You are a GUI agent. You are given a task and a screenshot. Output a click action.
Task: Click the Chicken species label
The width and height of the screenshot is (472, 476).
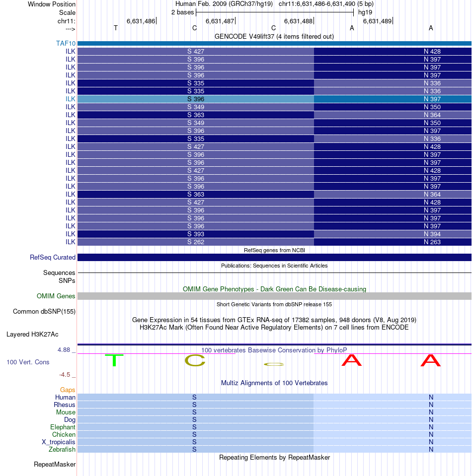pos(64,434)
